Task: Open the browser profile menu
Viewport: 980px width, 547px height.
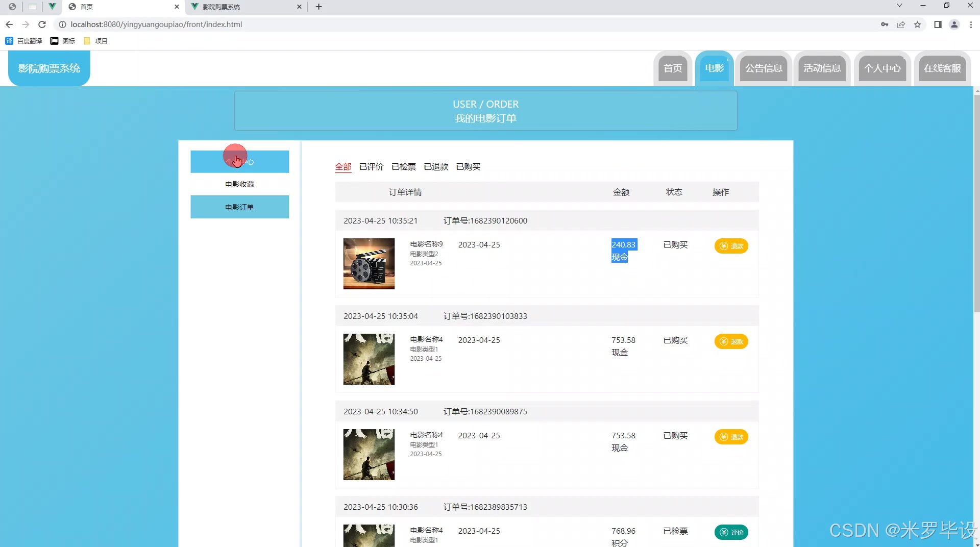Action: [x=954, y=24]
